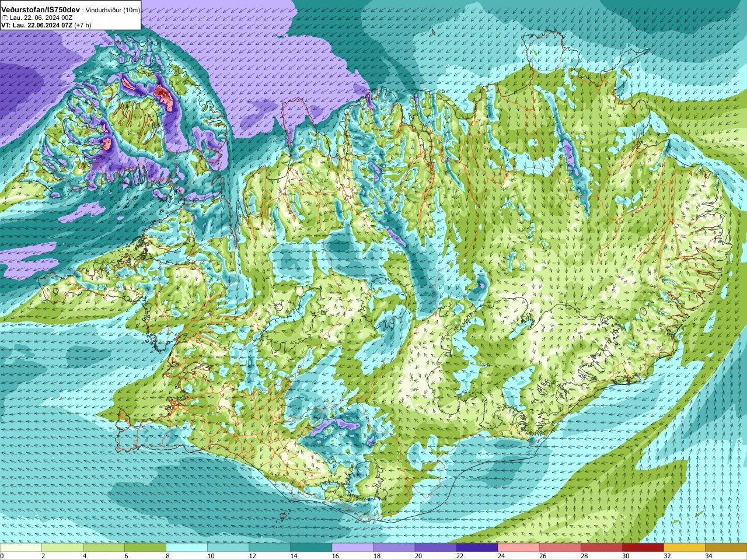Image resolution: width=747 pixels, height=560 pixels.
Task: Click the green 4–6 legend swatch
Action: [x=104, y=548]
